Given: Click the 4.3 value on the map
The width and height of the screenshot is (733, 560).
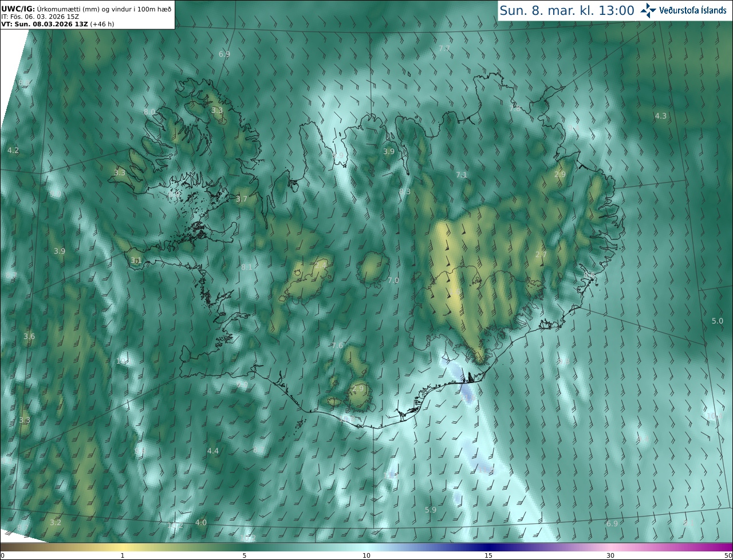Looking at the screenshot, I should coord(661,116).
